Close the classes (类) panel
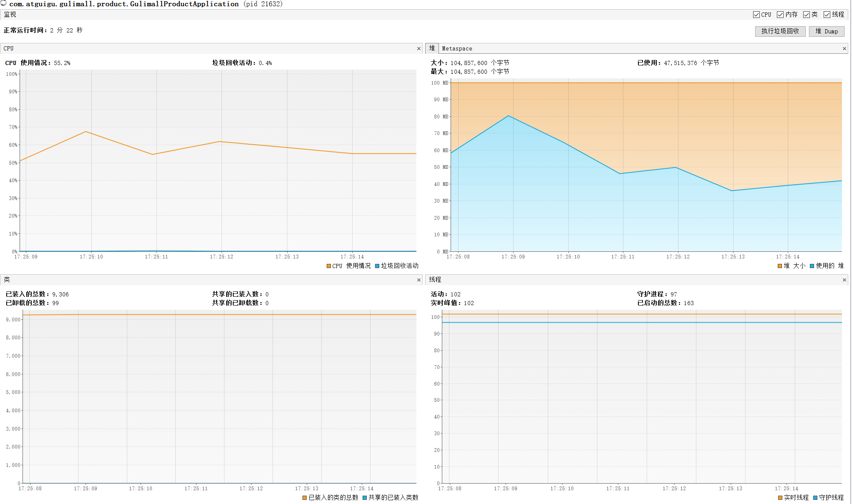 point(418,280)
